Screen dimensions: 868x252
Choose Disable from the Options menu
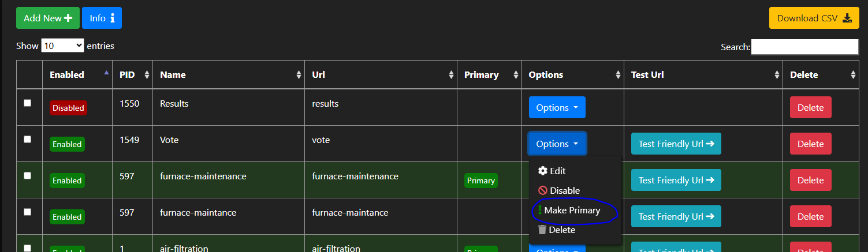click(564, 191)
